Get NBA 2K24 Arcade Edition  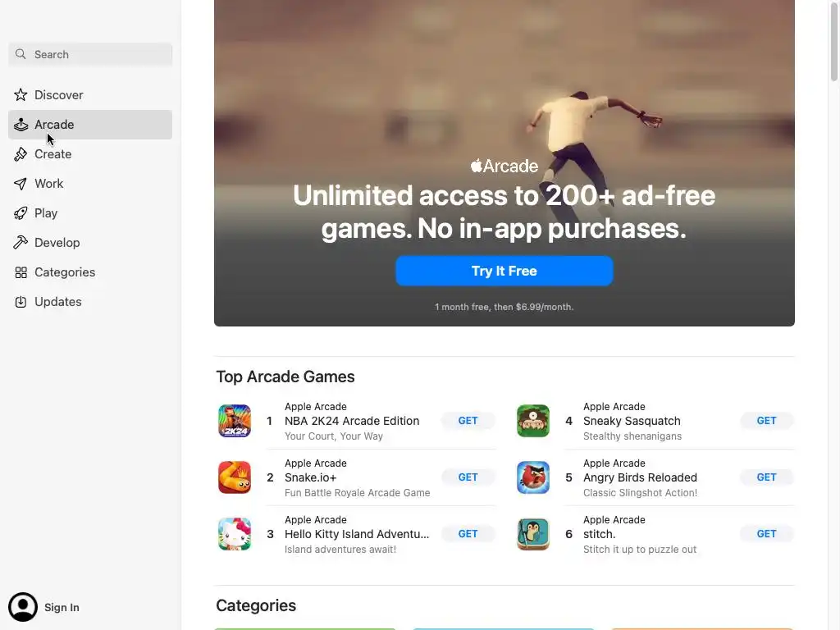tap(468, 421)
